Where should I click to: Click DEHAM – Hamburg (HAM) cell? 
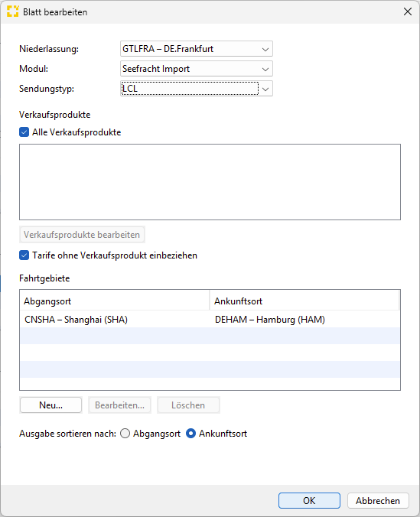pos(270,320)
